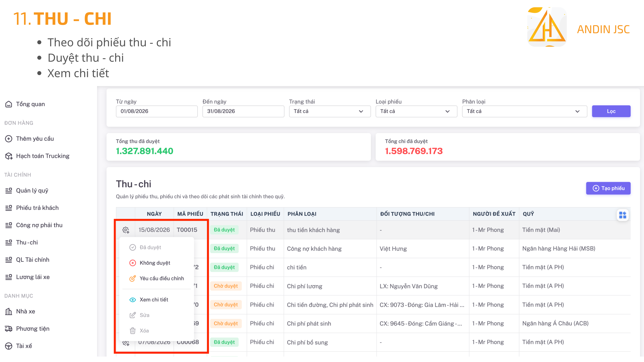Click the Phương tiện truck icon
644x362 pixels.
[x=9, y=329]
